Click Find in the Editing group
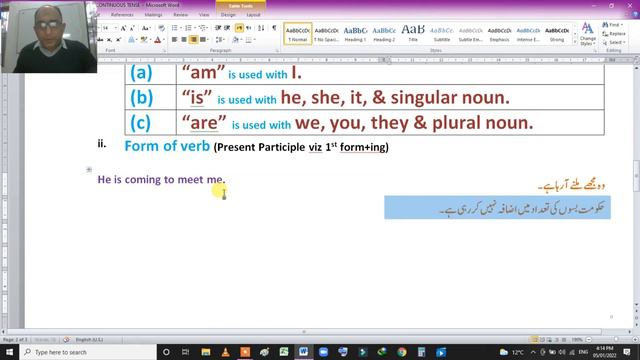 click(x=613, y=25)
